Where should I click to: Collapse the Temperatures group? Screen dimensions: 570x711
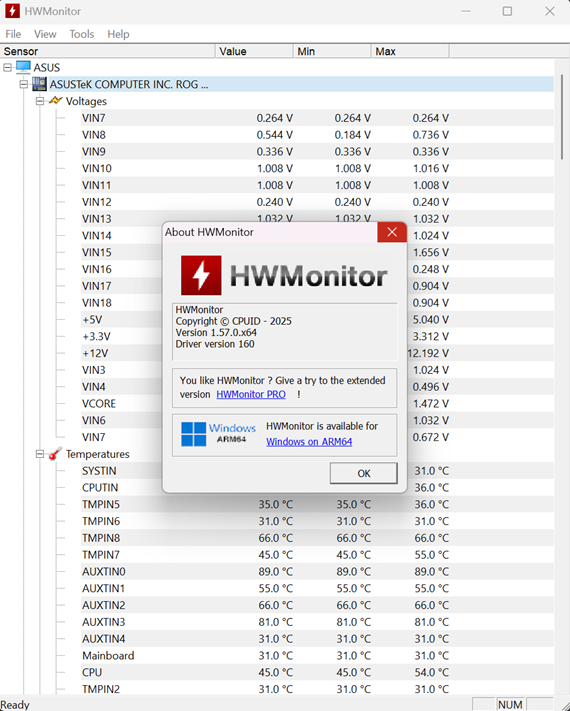pyautogui.click(x=40, y=454)
